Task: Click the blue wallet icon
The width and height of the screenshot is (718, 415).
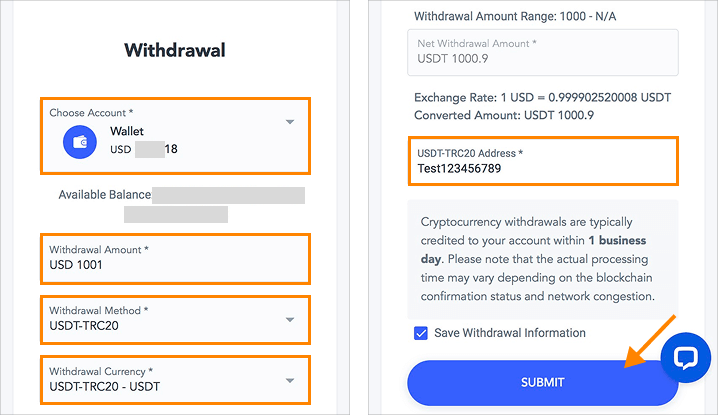Action: tap(79, 142)
